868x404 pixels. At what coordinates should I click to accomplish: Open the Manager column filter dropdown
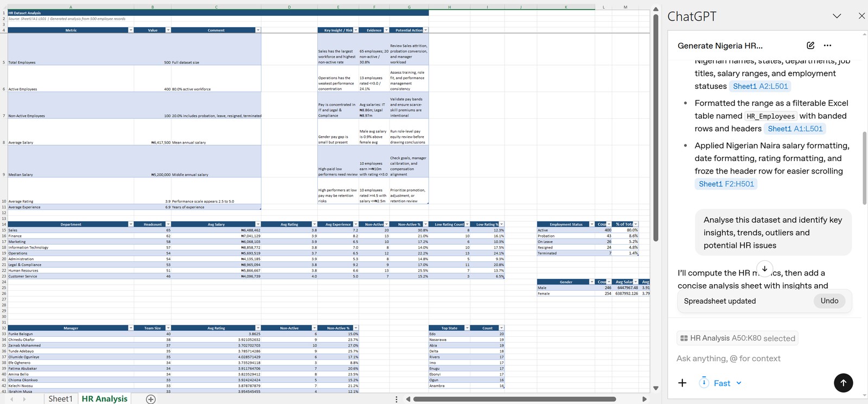pos(131,328)
